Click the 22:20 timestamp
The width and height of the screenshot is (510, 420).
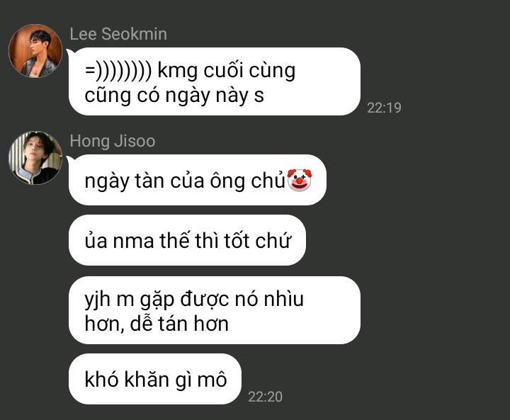(265, 397)
